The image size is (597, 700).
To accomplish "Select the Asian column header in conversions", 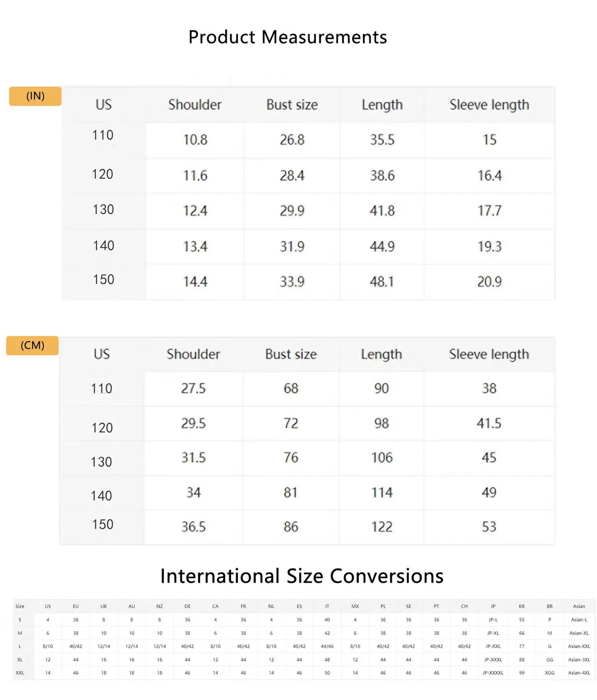I will (x=579, y=606).
